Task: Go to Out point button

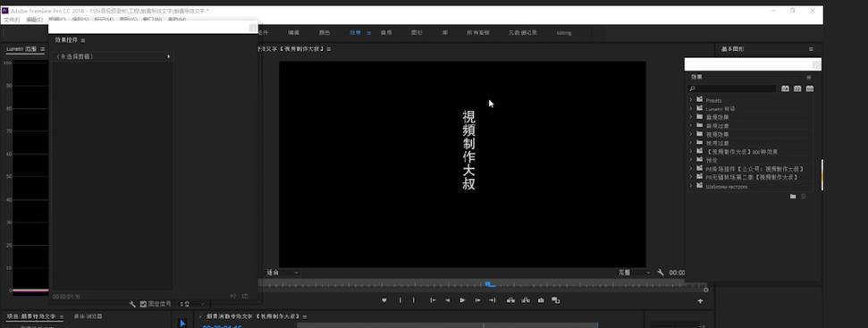Action: [x=493, y=300]
